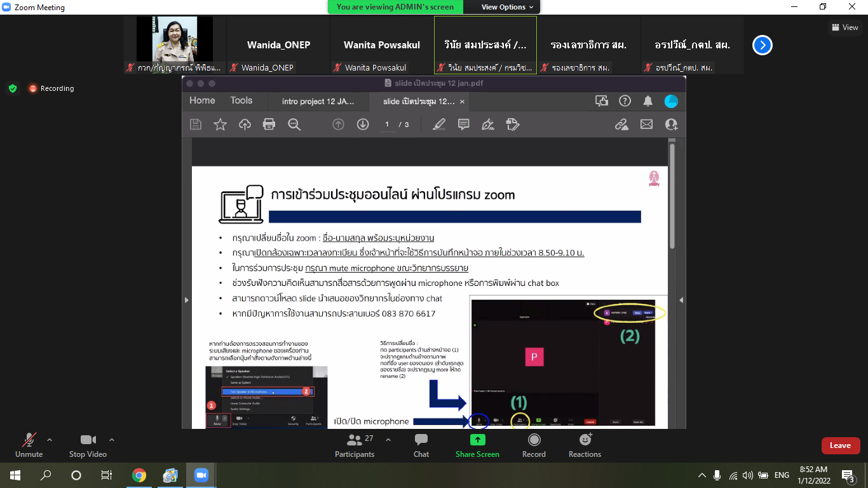
Task: Open the View layout menu
Action: point(845,27)
